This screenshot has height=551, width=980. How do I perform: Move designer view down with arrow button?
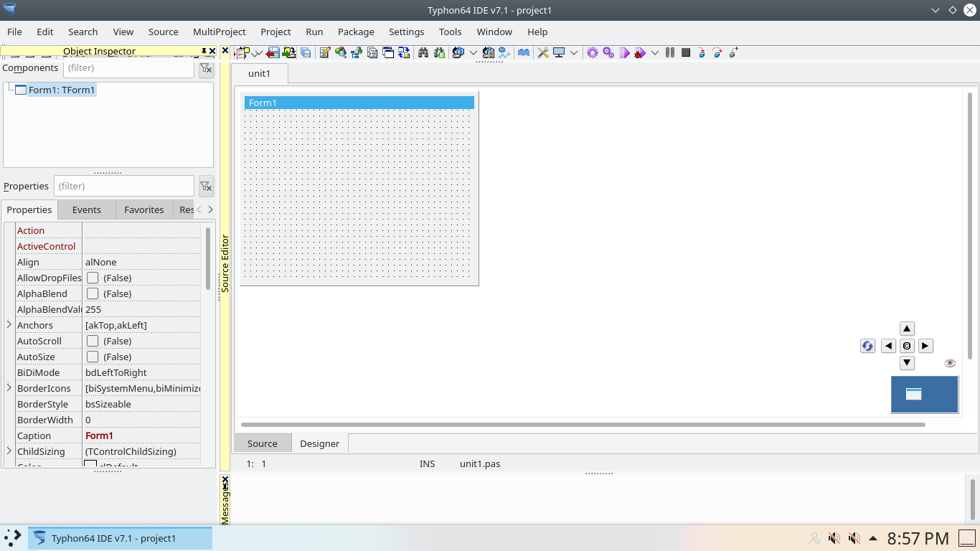tap(907, 363)
